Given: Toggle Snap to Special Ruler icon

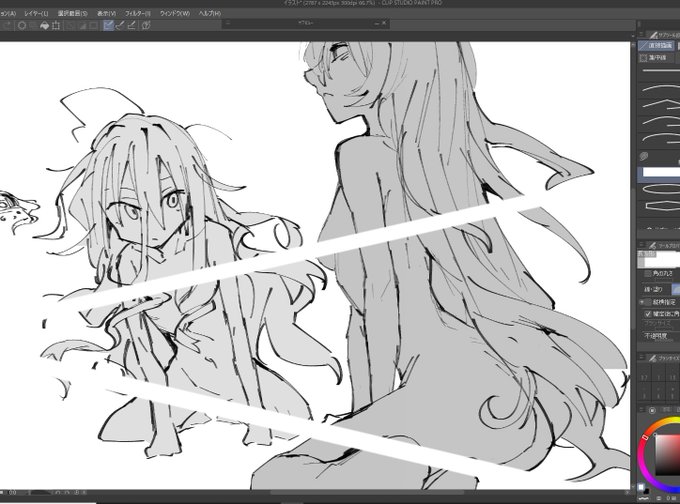Looking at the screenshot, I should (x=120, y=26).
